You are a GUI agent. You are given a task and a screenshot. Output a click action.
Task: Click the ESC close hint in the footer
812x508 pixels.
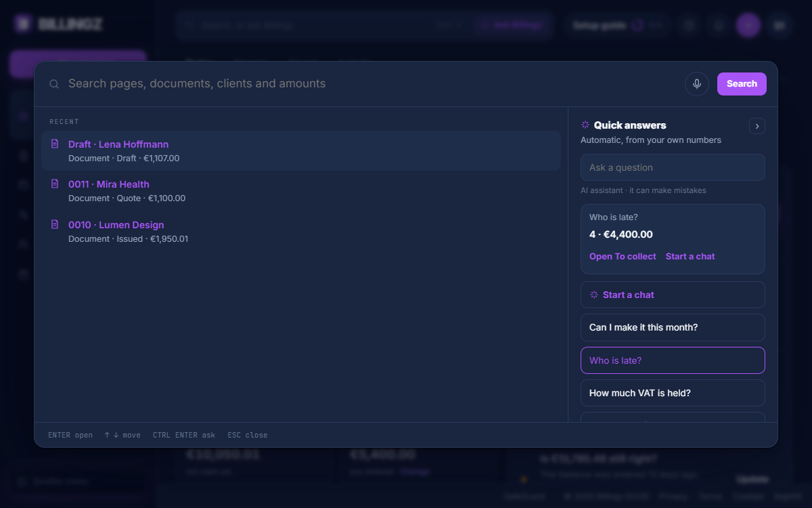coord(248,435)
